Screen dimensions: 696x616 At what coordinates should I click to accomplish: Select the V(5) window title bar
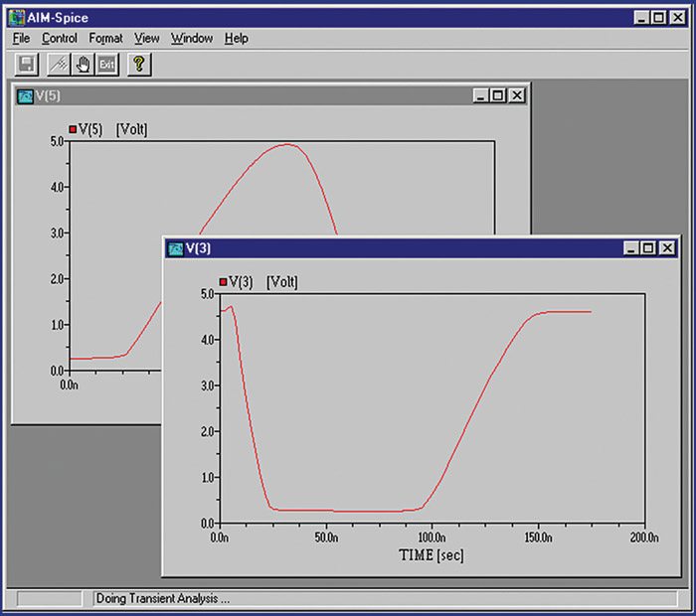tap(249, 95)
